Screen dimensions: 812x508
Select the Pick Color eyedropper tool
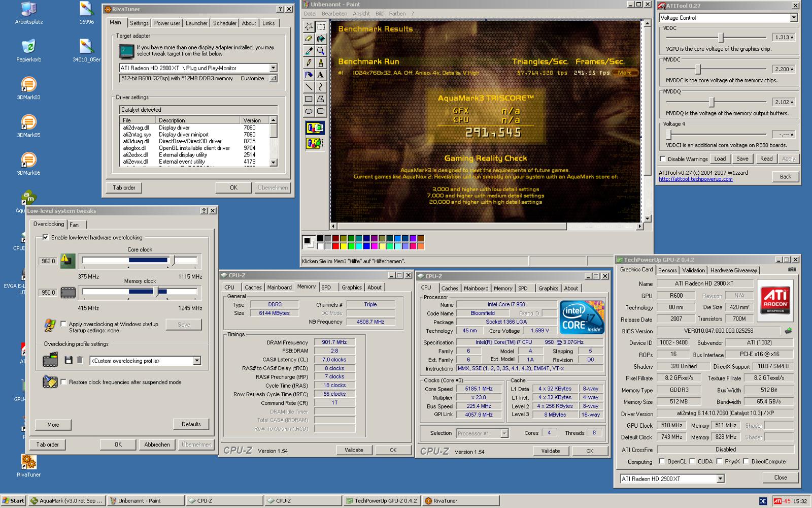tap(309, 51)
